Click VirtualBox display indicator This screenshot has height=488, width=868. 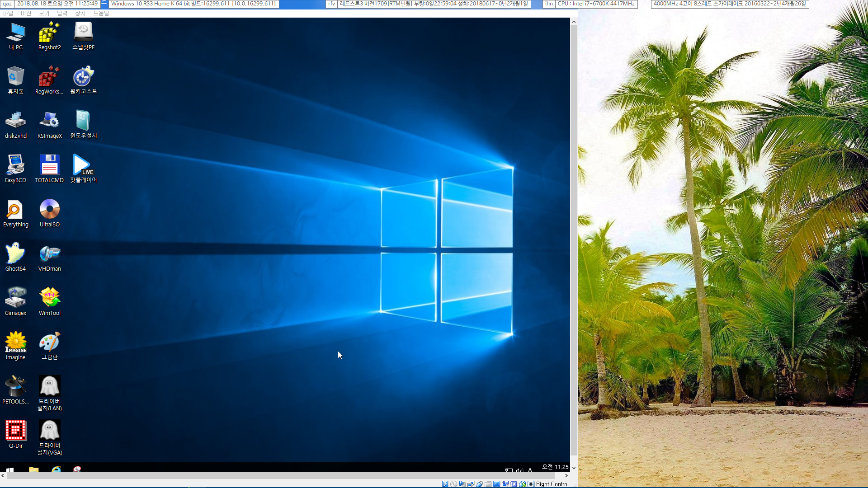(x=496, y=484)
